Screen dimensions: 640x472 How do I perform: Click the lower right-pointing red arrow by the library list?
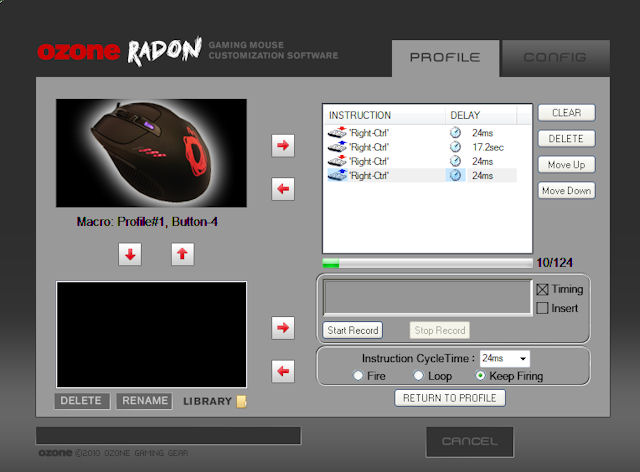pyautogui.click(x=283, y=327)
